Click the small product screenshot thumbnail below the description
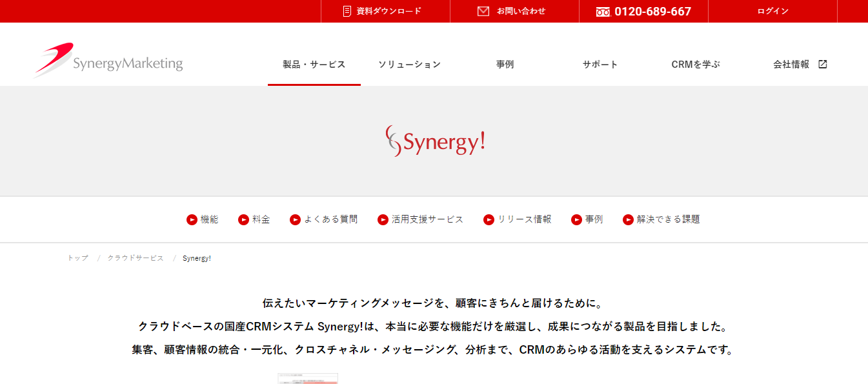This screenshot has width=868, height=384. [307, 380]
